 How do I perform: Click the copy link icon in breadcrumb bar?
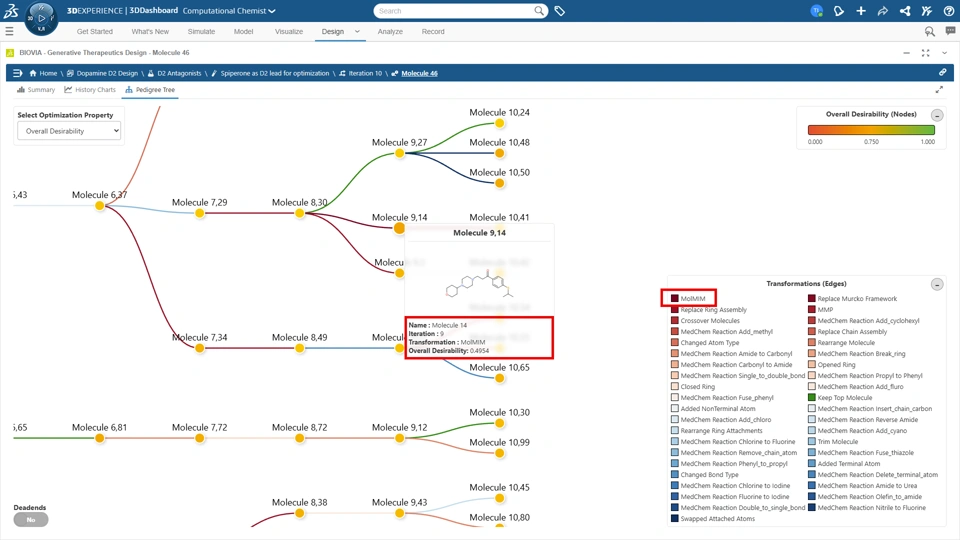click(942, 72)
